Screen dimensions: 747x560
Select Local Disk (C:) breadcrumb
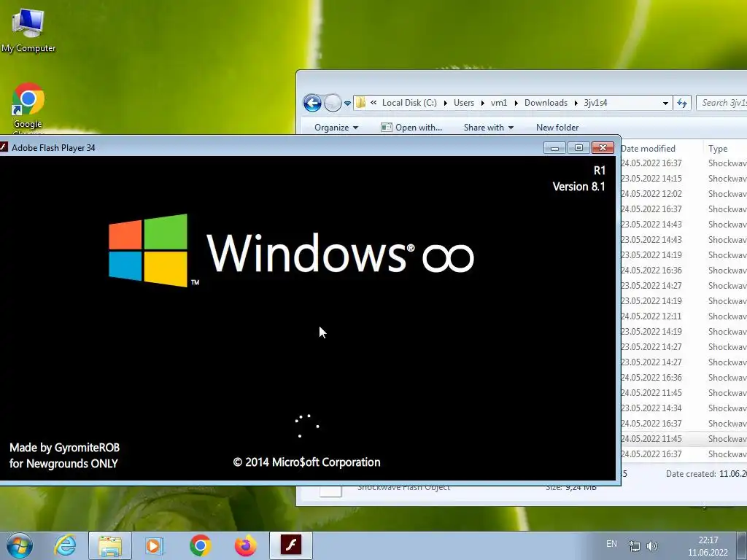point(409,103)
